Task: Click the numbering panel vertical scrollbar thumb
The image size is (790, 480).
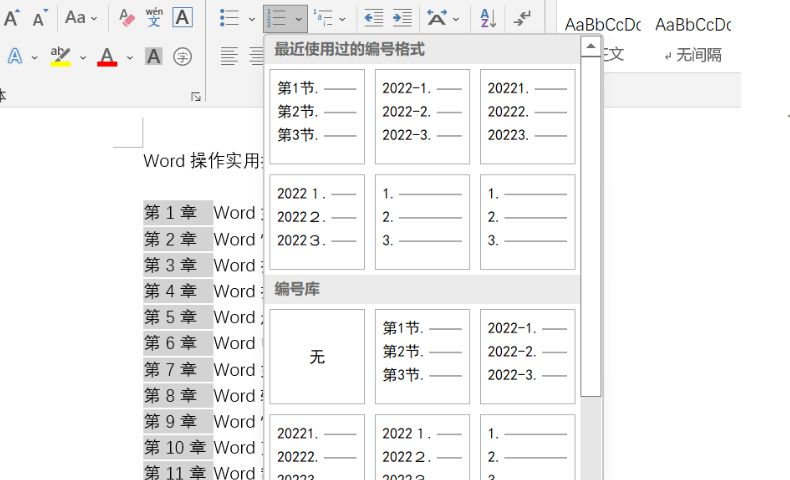Action: tap(590, 226)
